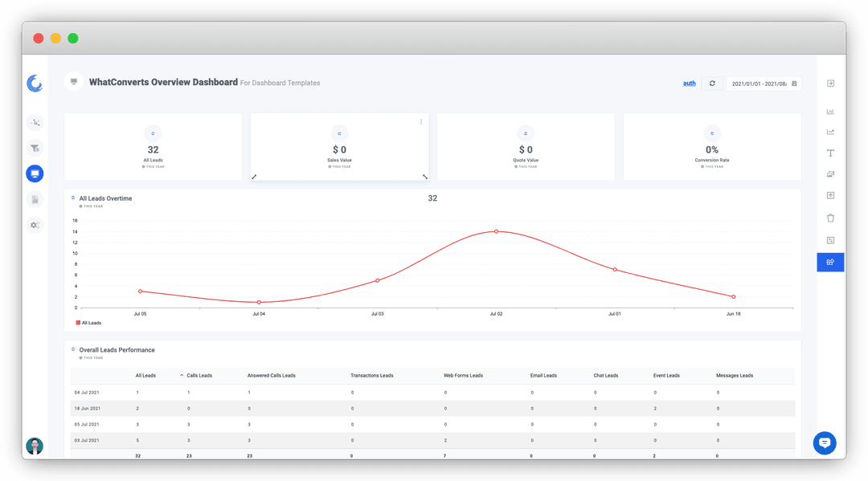This screenshot has height=481, width=868.
Task: Click the refresh button near date range
Action: click(712, 84)
